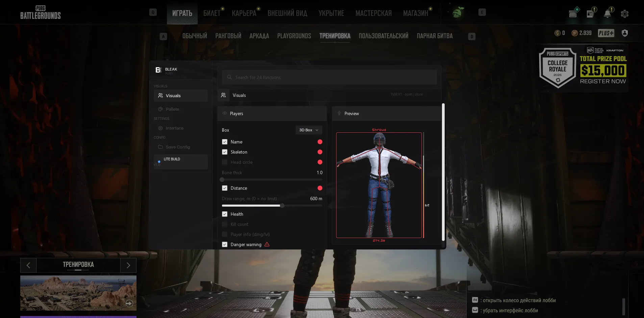Switch to the РАНГОВЫЙ mode tab
Screen dimensions: 644x318
(x=228, y=36)
